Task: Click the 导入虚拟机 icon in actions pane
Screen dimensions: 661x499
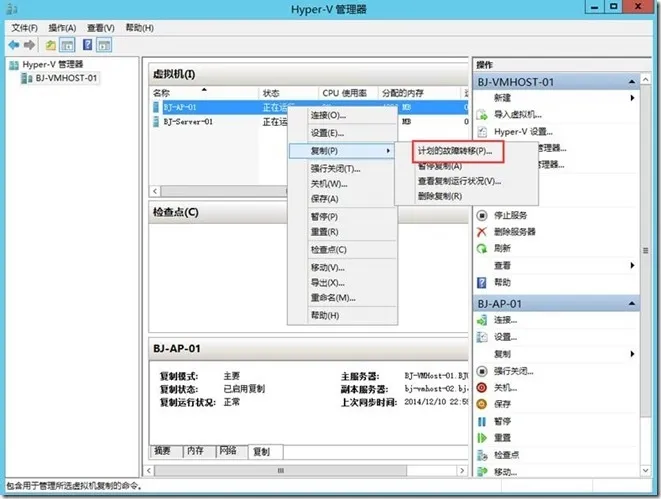Action: (482, 114)
